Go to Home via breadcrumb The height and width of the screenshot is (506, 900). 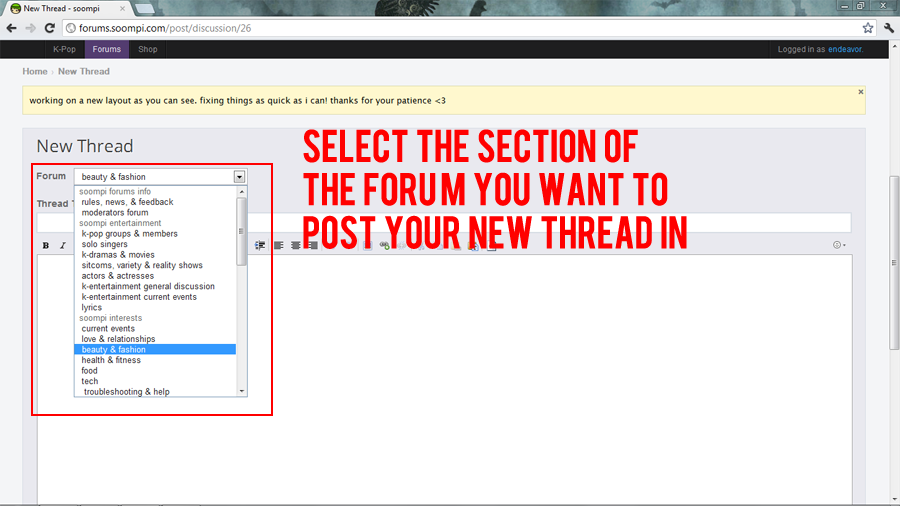(x=34, y=71)
